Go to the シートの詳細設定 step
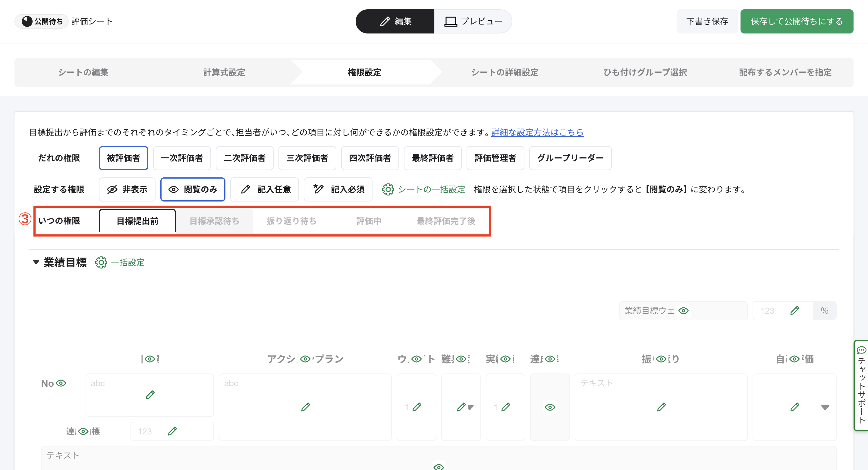Viewport: 868px width, 470px height. click(x=505, y=72)
